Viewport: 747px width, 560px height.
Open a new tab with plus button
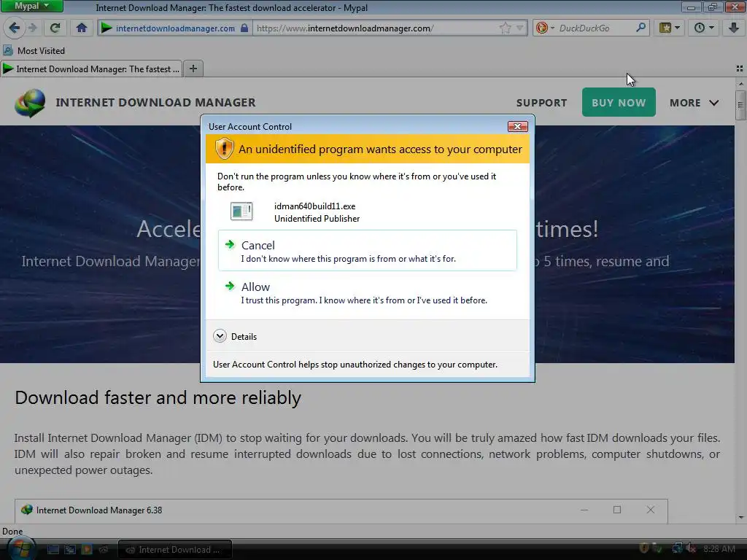[x=193, y=69]
